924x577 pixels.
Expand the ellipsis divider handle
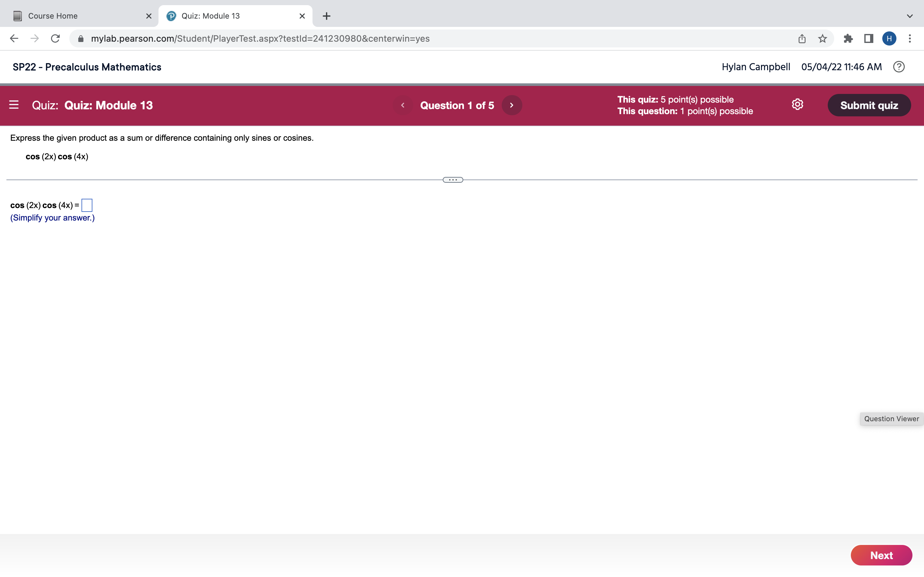coord(453,180)
